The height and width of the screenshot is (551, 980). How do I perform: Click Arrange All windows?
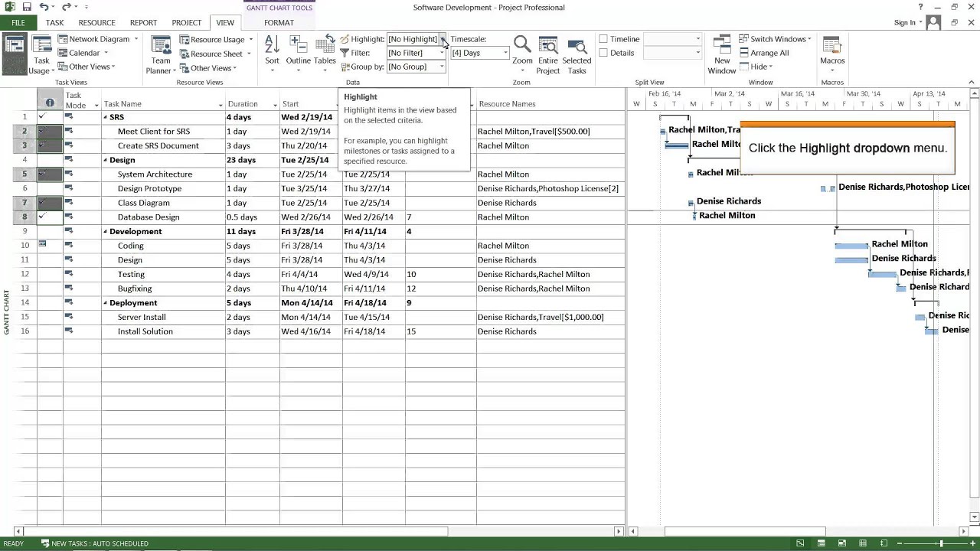point(764,53)
